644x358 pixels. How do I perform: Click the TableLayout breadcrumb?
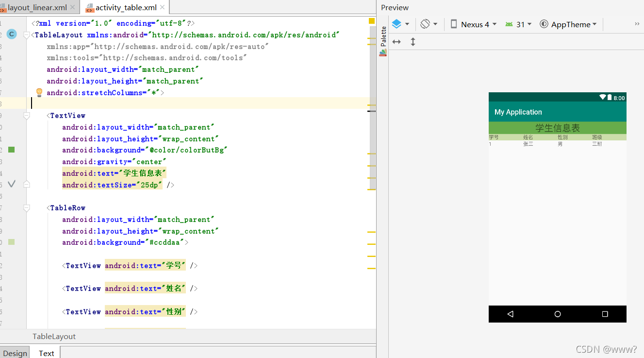point(54,336)
